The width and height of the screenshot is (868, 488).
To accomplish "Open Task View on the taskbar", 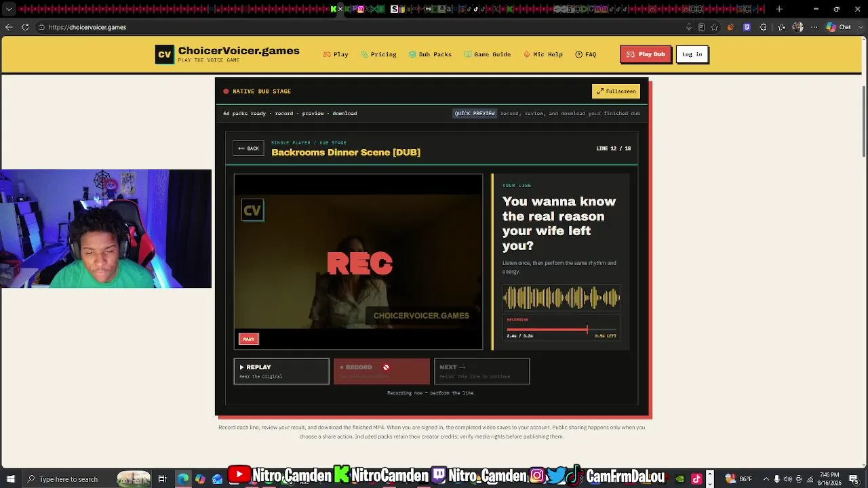I will (x=163, y=479).
